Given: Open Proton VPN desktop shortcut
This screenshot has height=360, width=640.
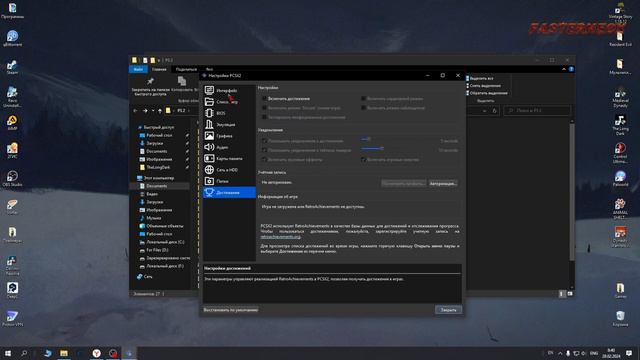Looking at the screenshot, I should (x=12, y=318).
